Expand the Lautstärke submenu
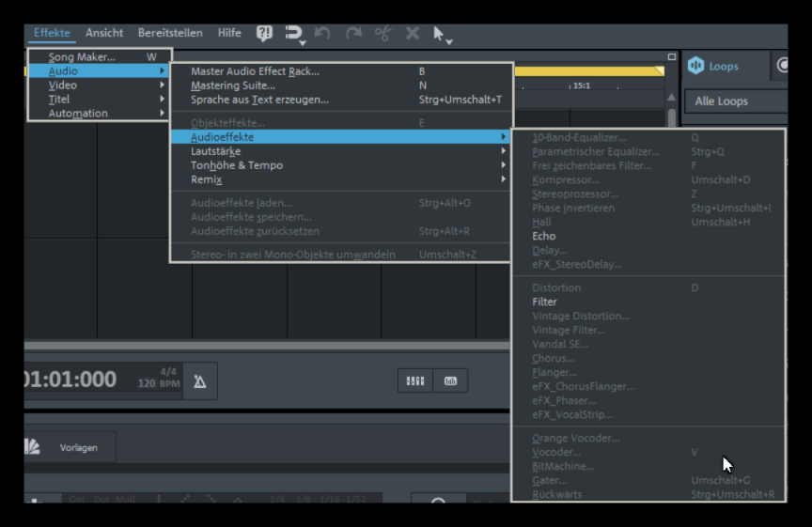This screenshot has height=527, width=812. pyautogui.click(x=215, y=151)
